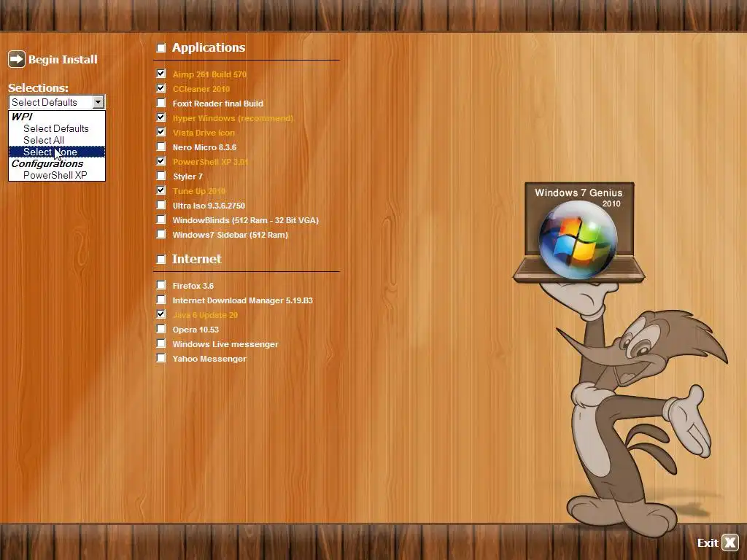Viewport: 747px width, 560px height.
Task: Click the Yahoo Messenger label
Action: pyautogui.click(x=209, y=359)
